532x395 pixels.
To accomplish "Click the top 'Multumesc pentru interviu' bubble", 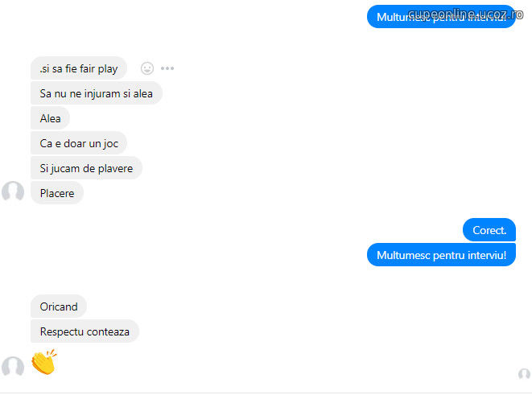I will coord(441,17).
